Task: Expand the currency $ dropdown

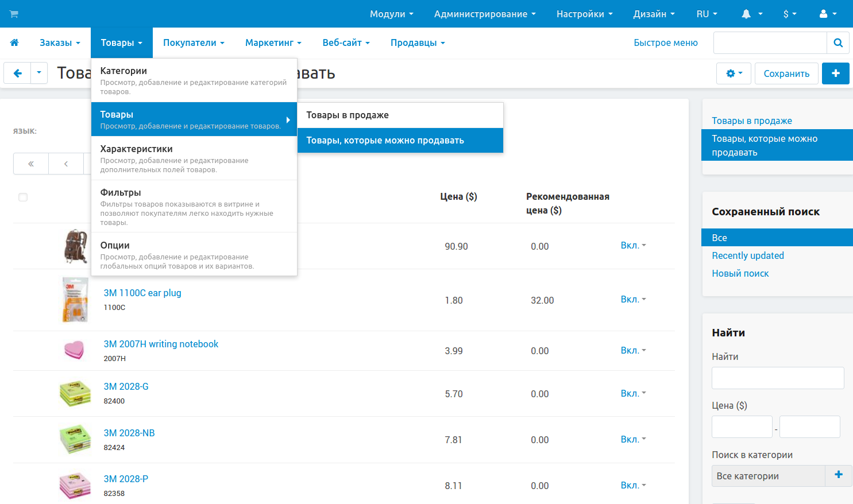Action: click(790, 14)
